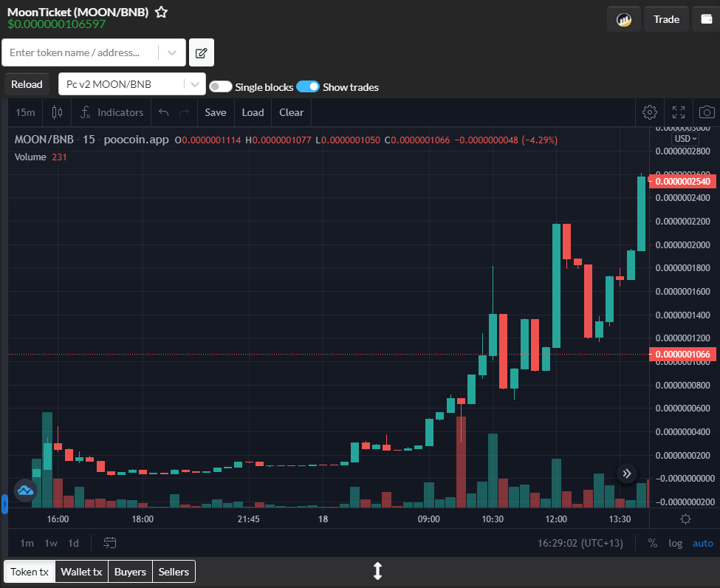Open the go-to-date calendar icon

pyautogui.click(x=110, y=543)
